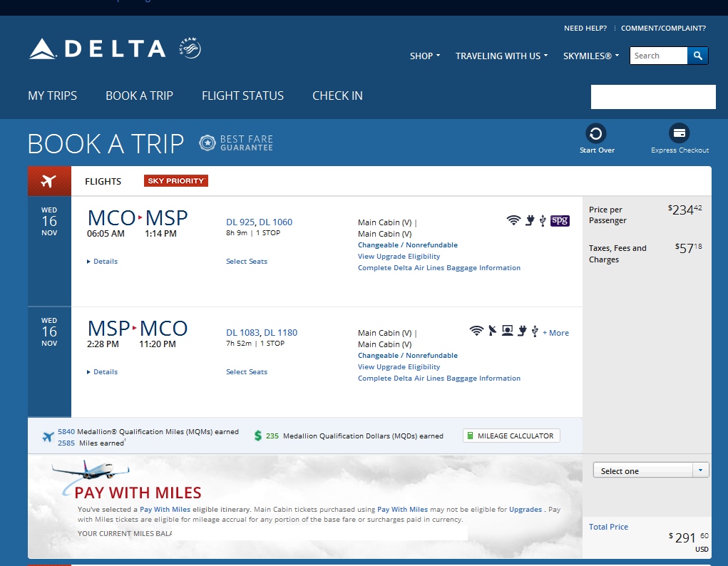
Task: Open the 'Select one' payment dropdown
Action: (x=650, y=470)
